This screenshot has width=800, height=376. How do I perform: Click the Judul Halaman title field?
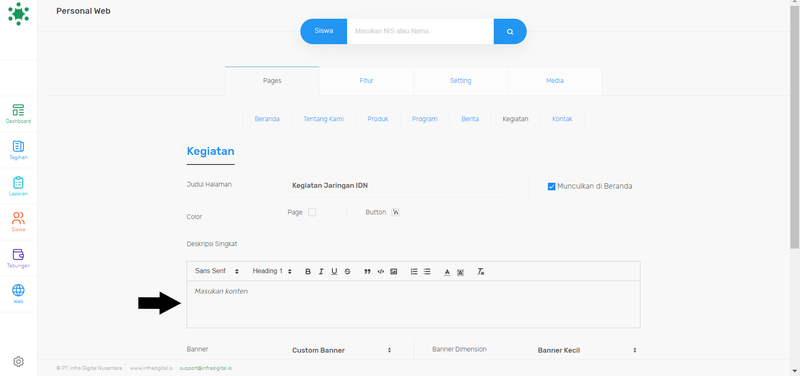pos(399,186)
